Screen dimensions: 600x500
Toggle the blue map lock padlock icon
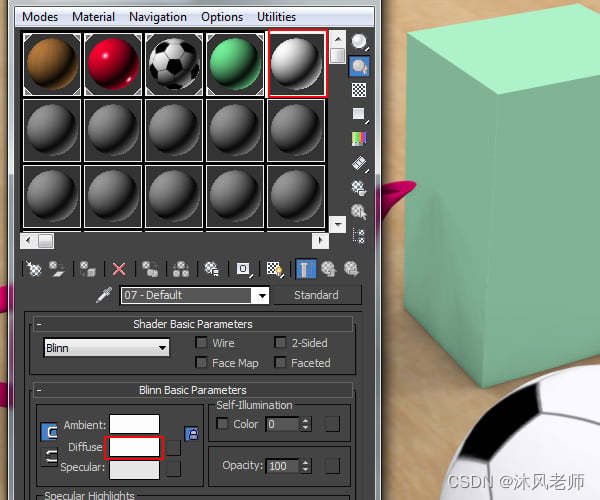click(192, 433)
